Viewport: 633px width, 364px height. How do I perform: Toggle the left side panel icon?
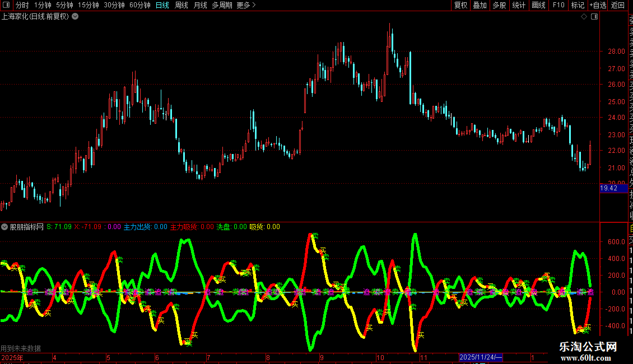click(6, 5)
